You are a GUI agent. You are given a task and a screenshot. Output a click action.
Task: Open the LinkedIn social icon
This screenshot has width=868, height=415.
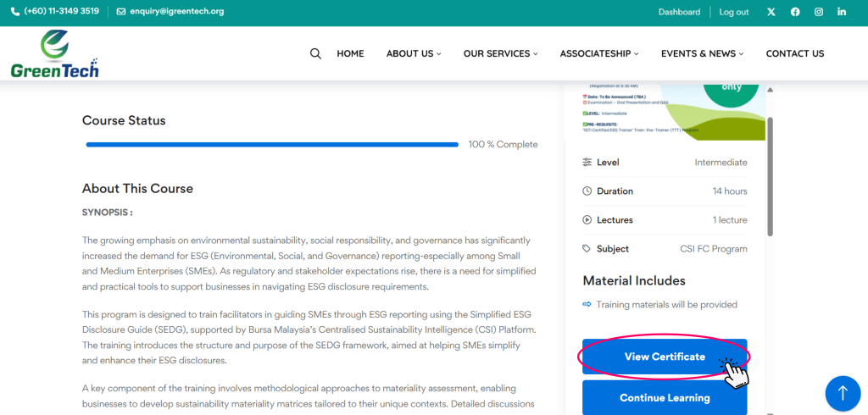click(x=842, y=12)
